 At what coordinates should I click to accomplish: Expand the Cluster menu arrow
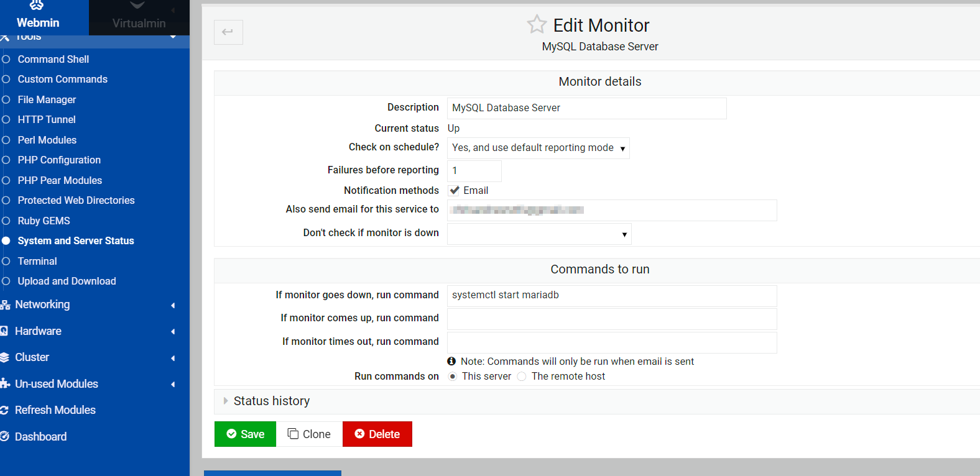tap(173, 358)
